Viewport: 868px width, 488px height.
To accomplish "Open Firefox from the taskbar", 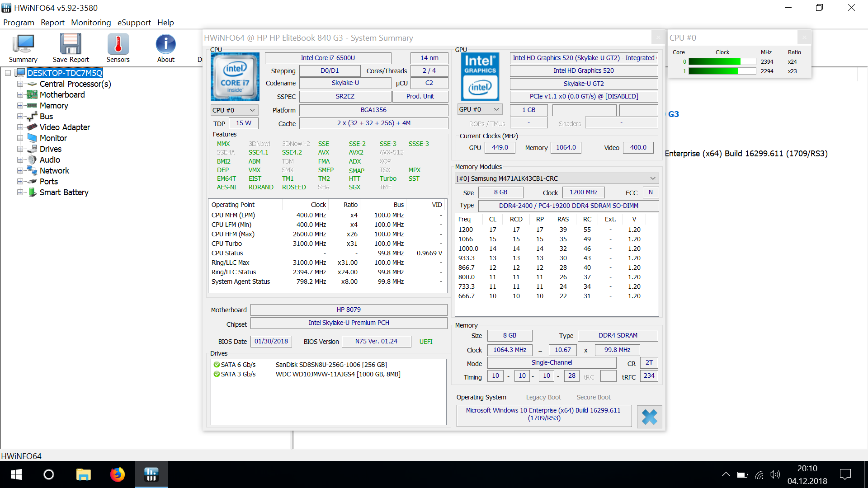I will point(118,474).
